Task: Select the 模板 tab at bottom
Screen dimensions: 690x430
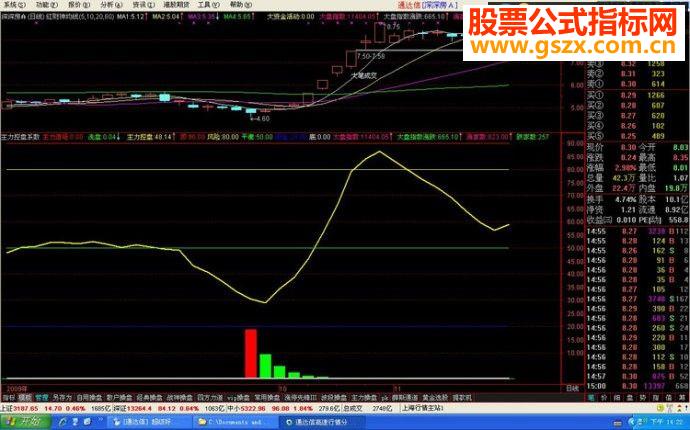Action: 24,397
